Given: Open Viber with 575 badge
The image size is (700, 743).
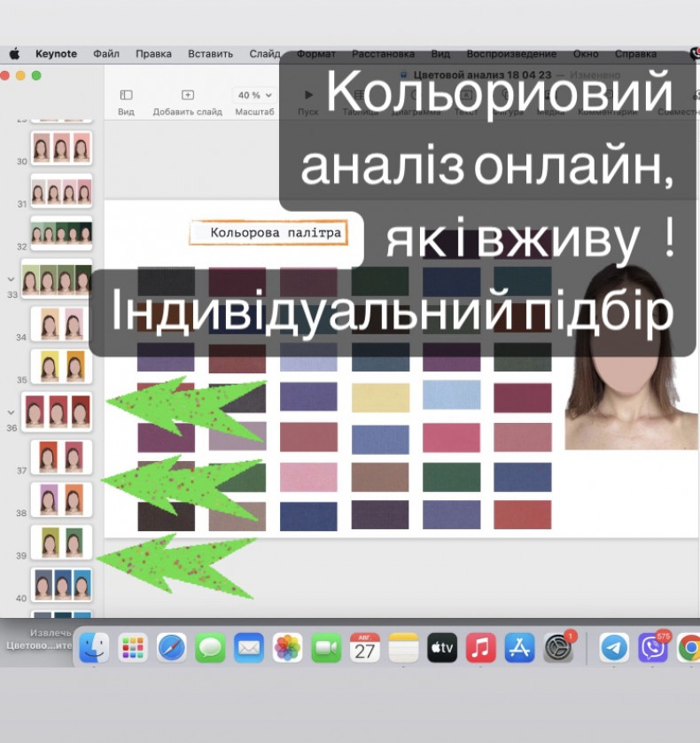Looking at the screenshot, I should point(653,648).
